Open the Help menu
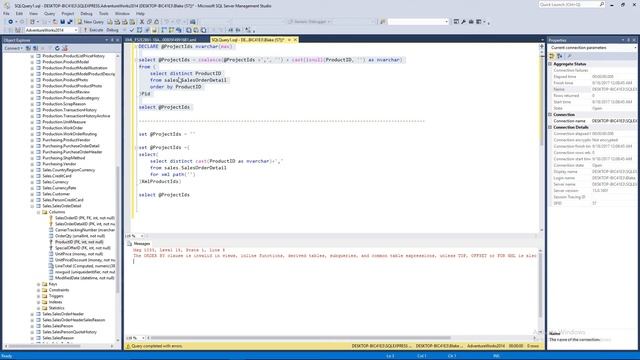The height and width of the screenshot is (360, 640). (x=140, y=13)
